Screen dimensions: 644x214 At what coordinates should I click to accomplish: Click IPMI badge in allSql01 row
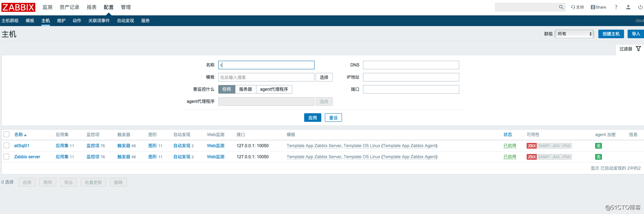(x=567, y=146)
